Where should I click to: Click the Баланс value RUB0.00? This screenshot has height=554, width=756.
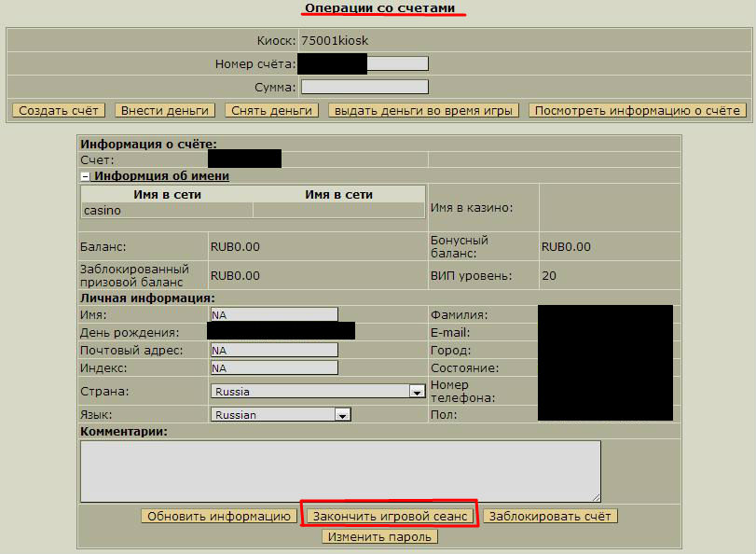(235, 246)
